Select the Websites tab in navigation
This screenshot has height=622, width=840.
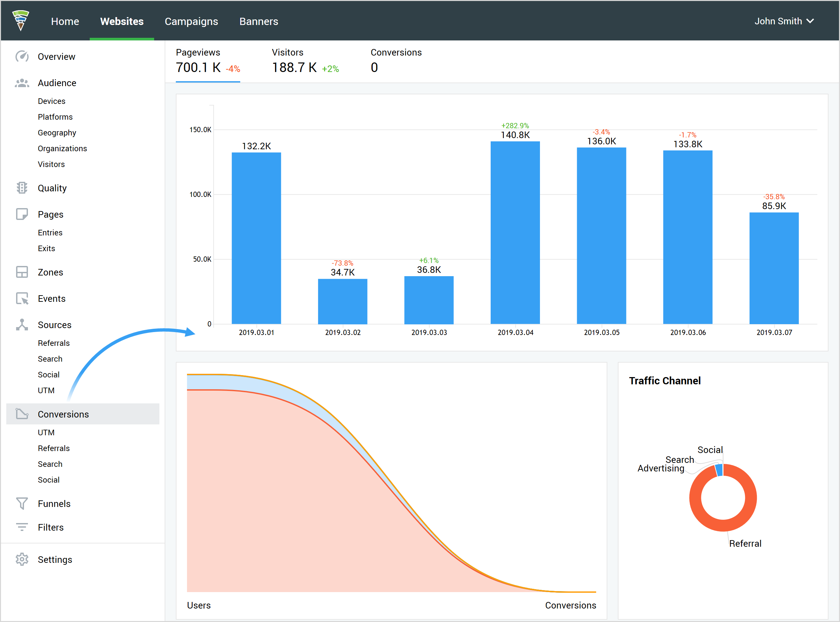click(x=122, y=22)
